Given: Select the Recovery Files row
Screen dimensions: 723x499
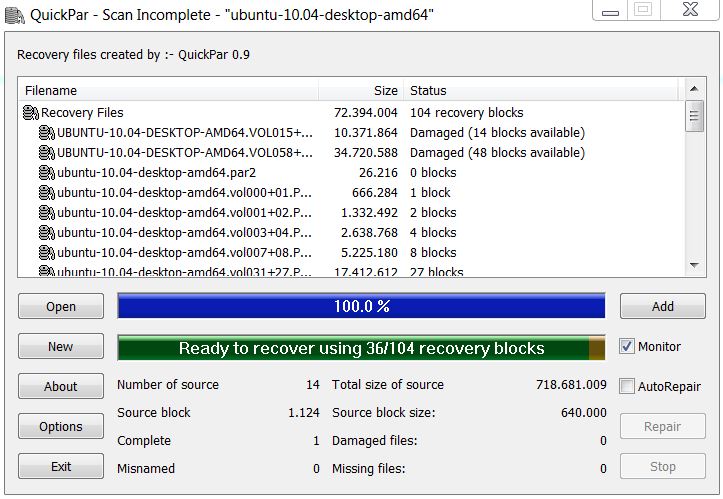Looking at the screenshot, I should 350,113.
